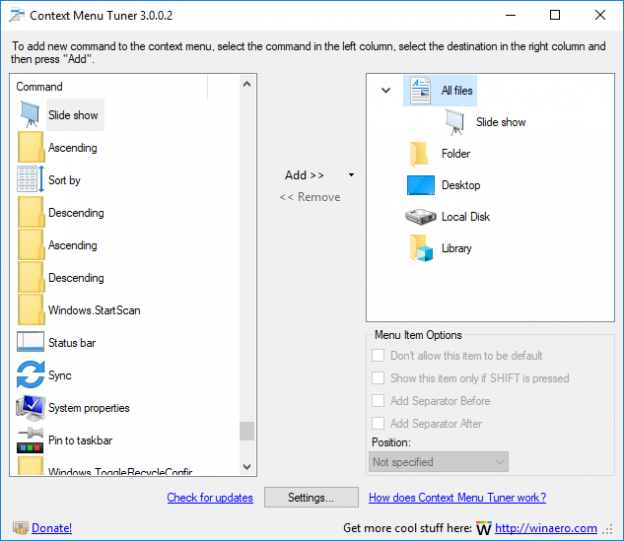Enable Add Separator Before checkbox
The image size is (624, 541).
(x=378, y=401)
